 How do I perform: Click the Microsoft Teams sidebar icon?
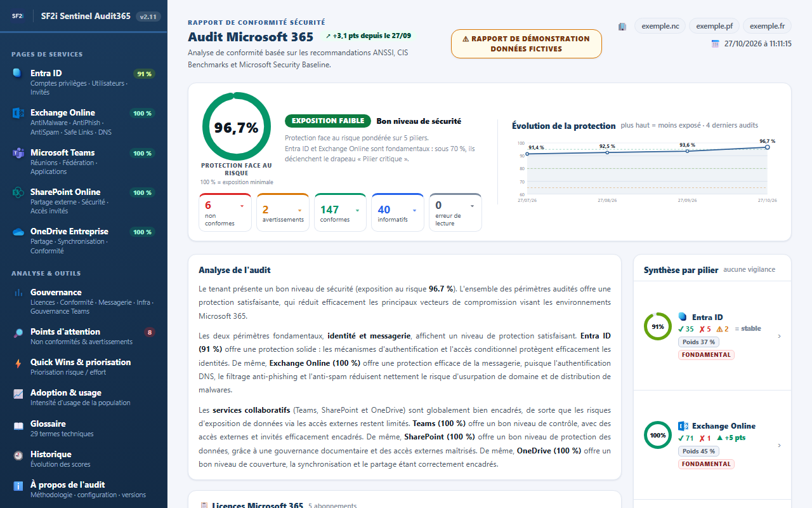(18, 153)
